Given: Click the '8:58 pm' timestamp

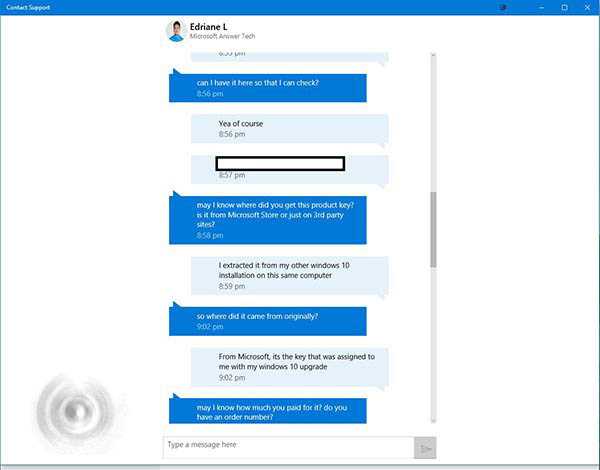Looking at the screenshot, I should pyautogui.click(x=210, y=235).
